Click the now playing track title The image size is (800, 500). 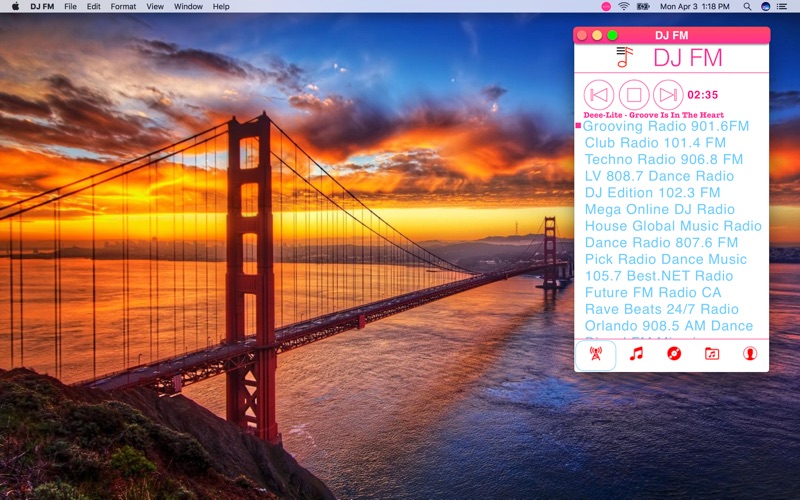[654, 115]
